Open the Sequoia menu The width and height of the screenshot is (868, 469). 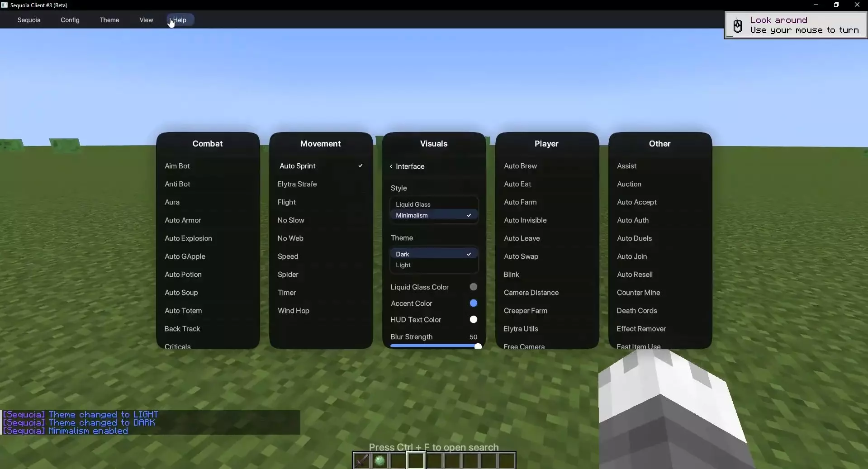[29, 20]
